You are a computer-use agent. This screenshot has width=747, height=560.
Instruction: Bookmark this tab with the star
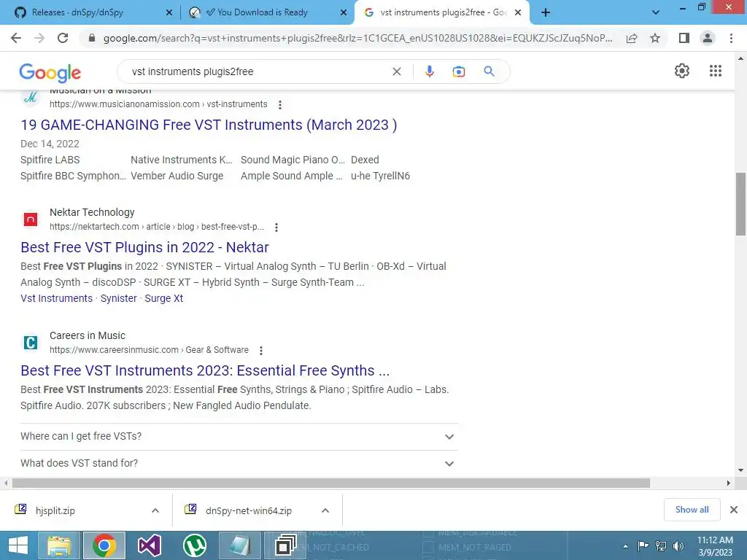(655, 38)
